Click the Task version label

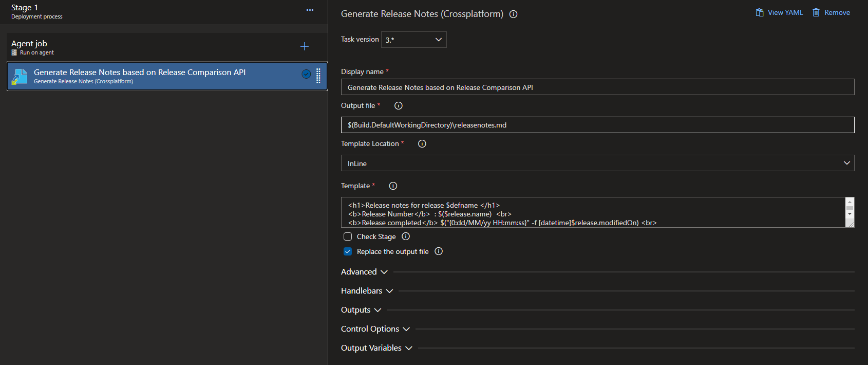[x=360, y=39]
